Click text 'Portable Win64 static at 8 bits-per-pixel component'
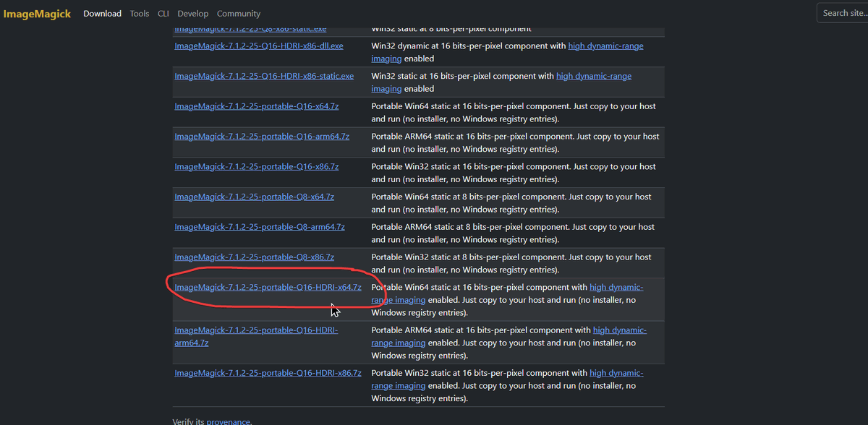The image size is (868, 425). (469, 197)
